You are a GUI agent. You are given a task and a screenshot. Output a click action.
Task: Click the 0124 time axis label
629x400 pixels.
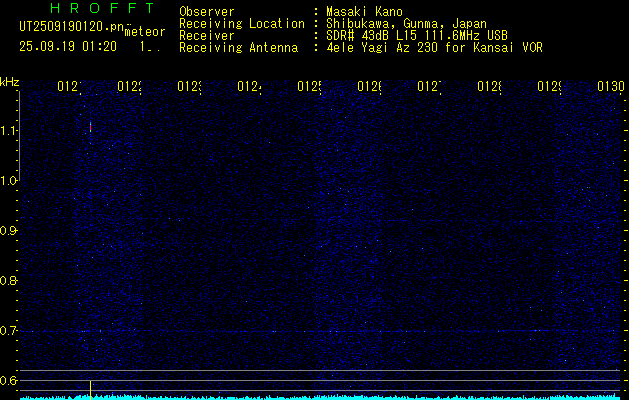coord(249,86)
